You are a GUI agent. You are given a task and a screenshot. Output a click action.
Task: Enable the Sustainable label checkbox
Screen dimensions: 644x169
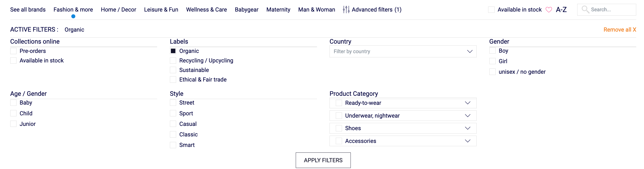pyautogui.click(x=173, y=70)
